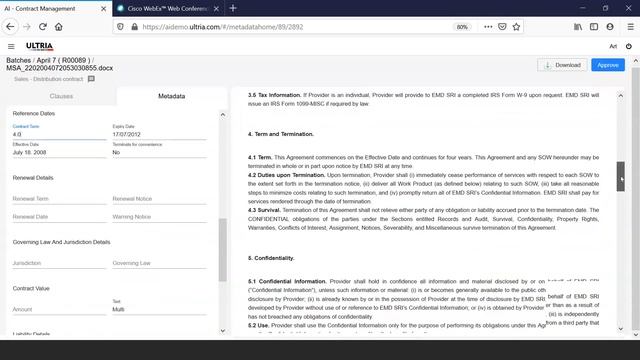Open tracking protection shield icon

120,27
